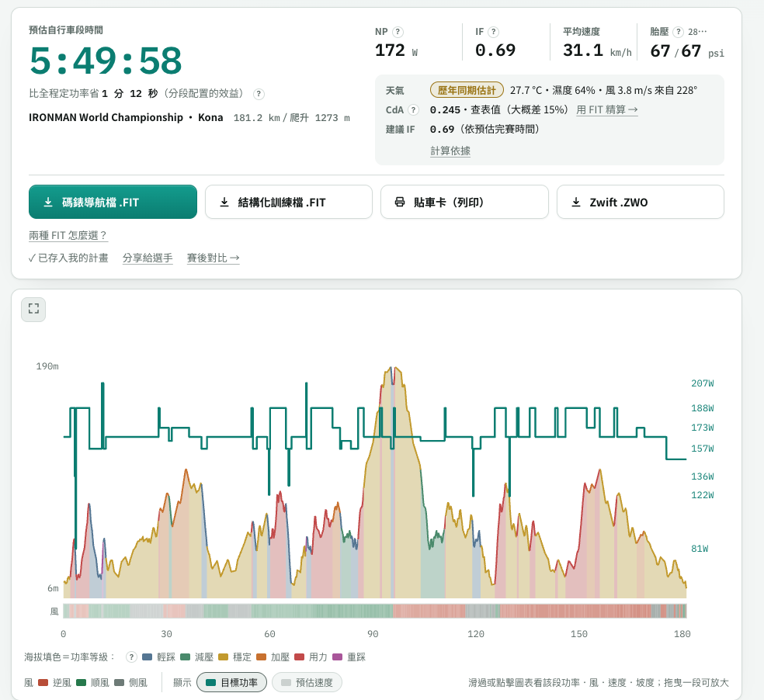Toggle the 目標功率 display chip

point(232,682)
